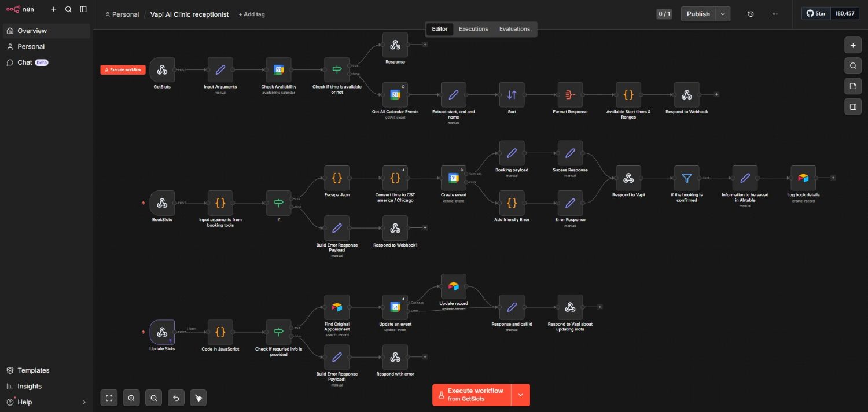Open the Respond to Vapi node
The width and height of the screenshot is (868, 412).
click(628, 178)
